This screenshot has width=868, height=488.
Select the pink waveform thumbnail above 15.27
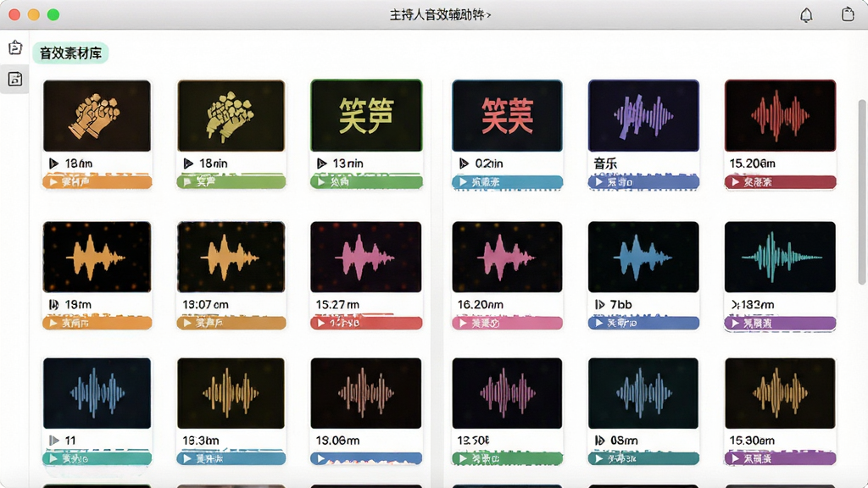366,257
